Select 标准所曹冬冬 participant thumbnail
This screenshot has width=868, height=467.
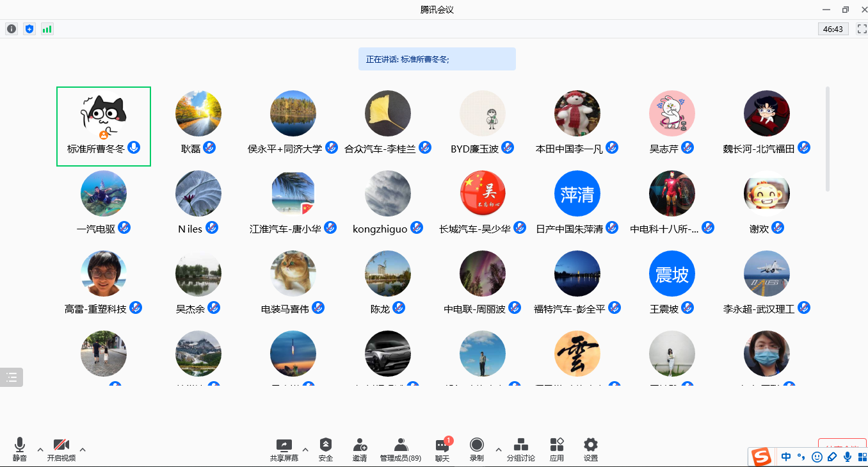pos(104,126)
